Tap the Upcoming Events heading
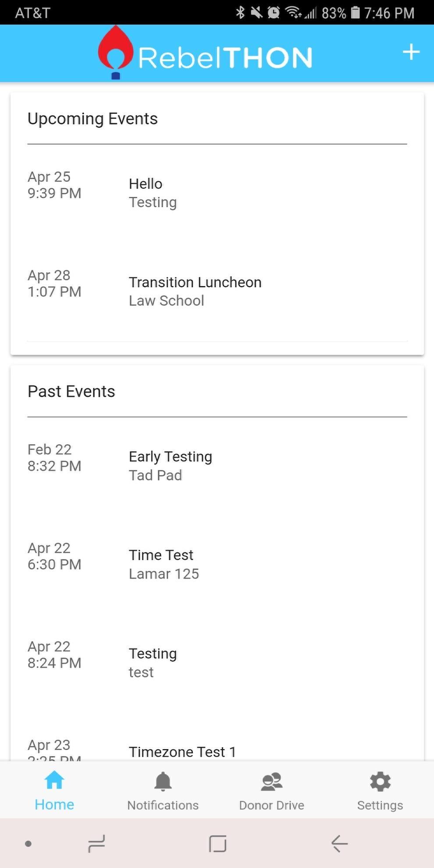434x868 pixels. click(92, 119)
